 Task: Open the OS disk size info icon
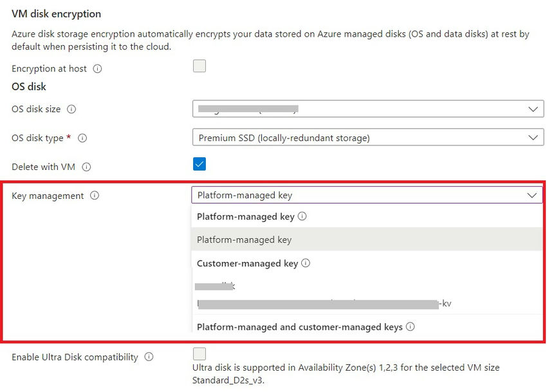coord(73,109)
